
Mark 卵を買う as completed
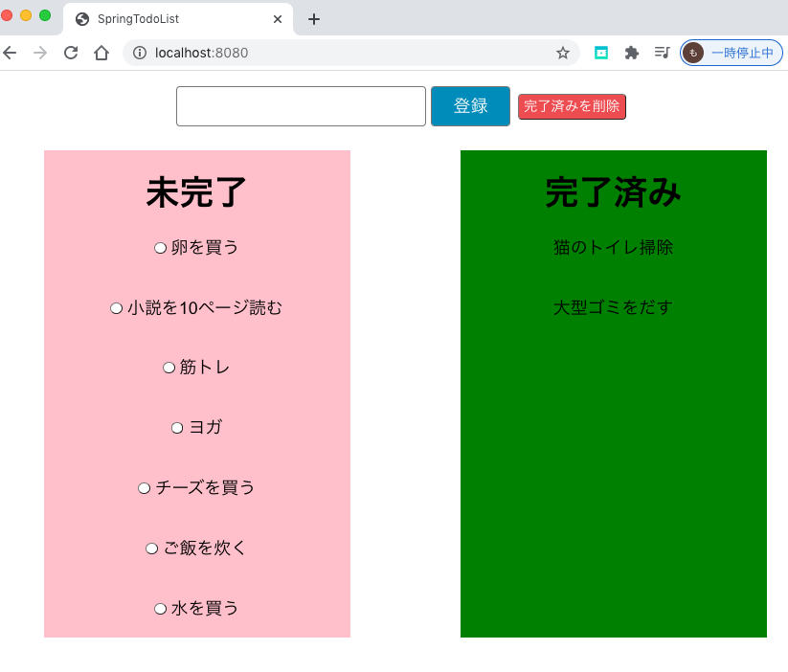coord(160,247)
